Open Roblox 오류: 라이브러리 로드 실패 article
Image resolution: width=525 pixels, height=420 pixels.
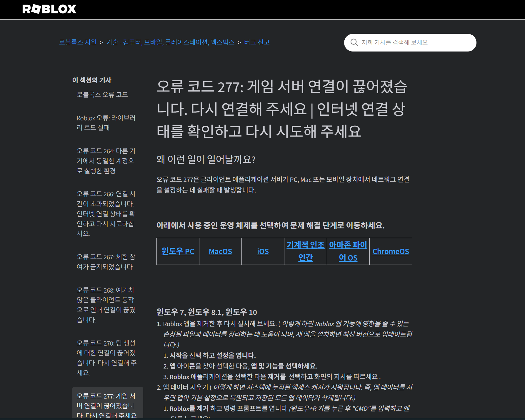tap(106, 123)
